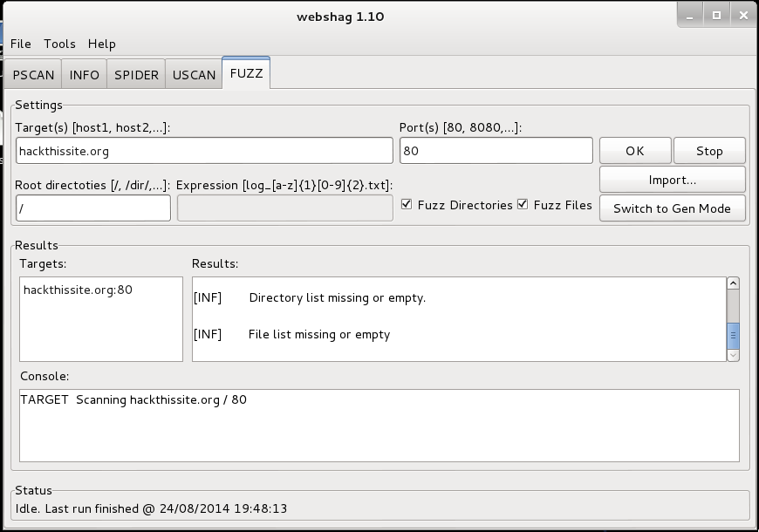The width and height of the screenshot is (759, 532).
Task: Select the FUZZ tab
Action: point(245,74)
